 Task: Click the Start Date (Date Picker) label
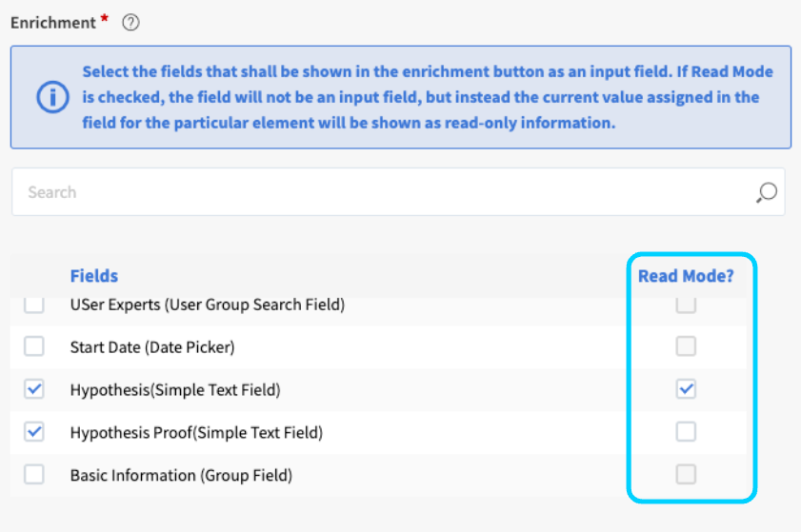(x=152, y=347)
